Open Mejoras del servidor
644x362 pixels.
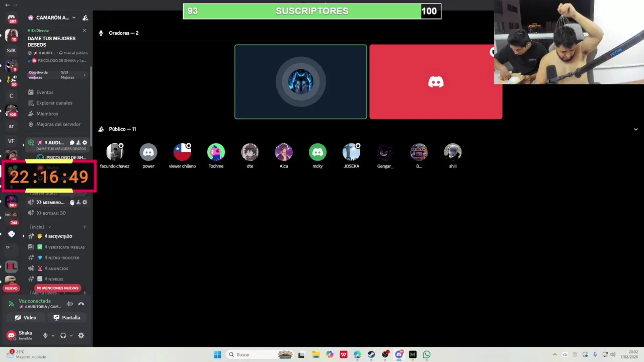tap(58, 124)
